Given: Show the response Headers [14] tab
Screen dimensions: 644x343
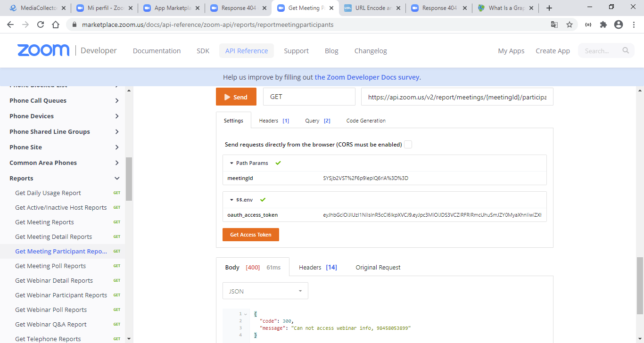Looking at the screenshot, I should click(318, 267).
